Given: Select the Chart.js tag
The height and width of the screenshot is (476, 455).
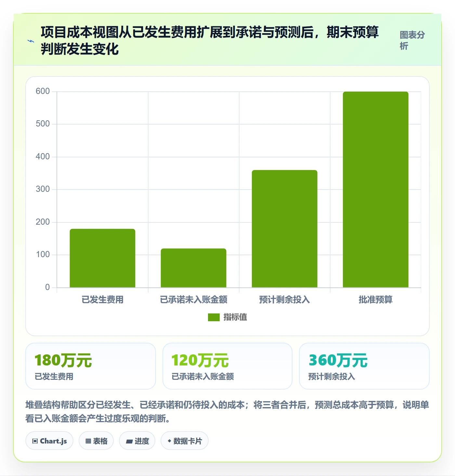Looking at the screenshot, I should [x=49, y=441].
